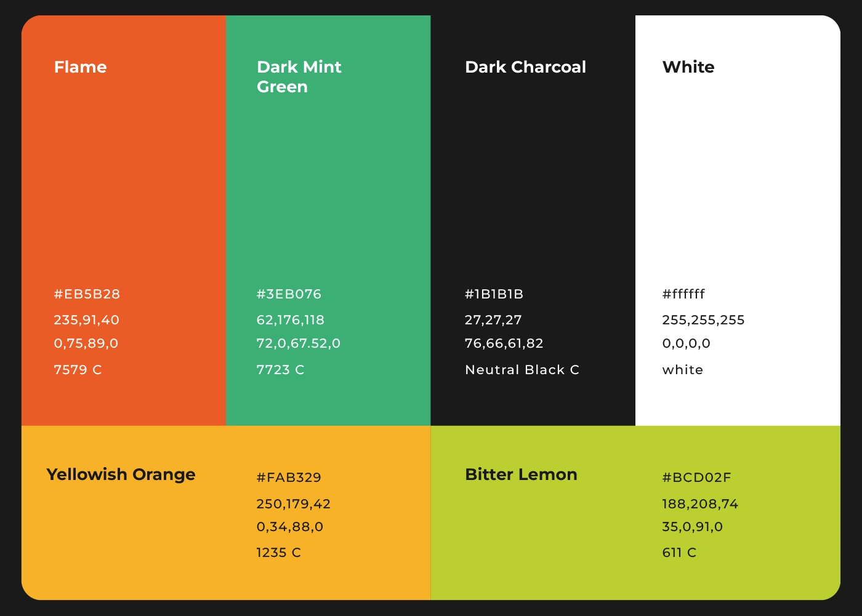Click the Neutral Black C Pantone label
The width and height of the screenshot is (862, 616).
pos(522,370)
